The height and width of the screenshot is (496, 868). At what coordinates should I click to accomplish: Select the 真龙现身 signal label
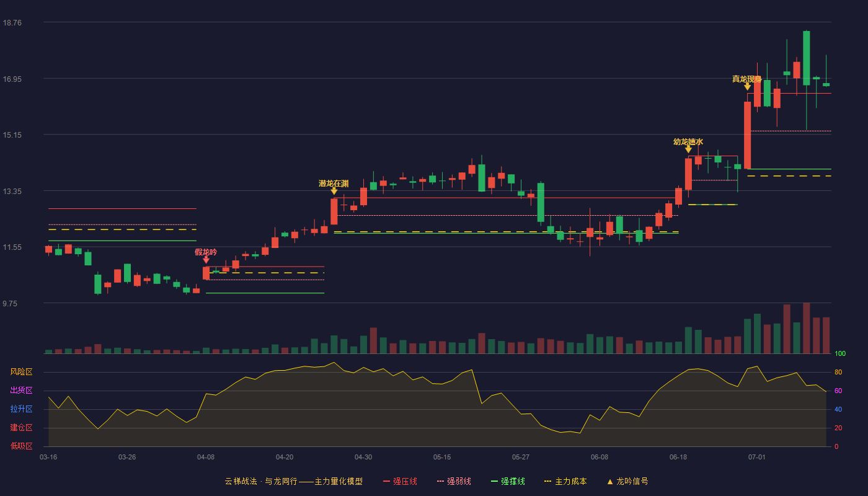[x=747, y=79]
